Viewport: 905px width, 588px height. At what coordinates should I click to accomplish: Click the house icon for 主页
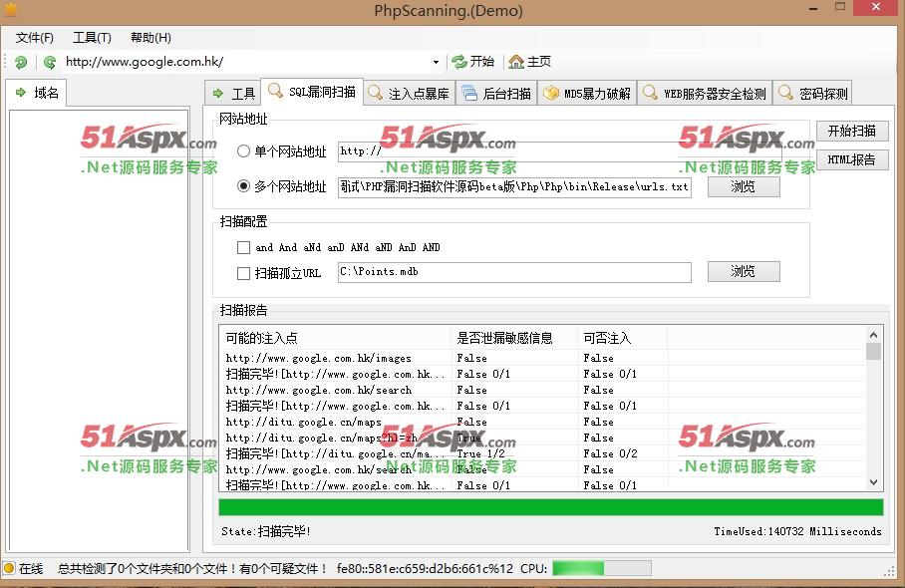[x=516, y=62]
